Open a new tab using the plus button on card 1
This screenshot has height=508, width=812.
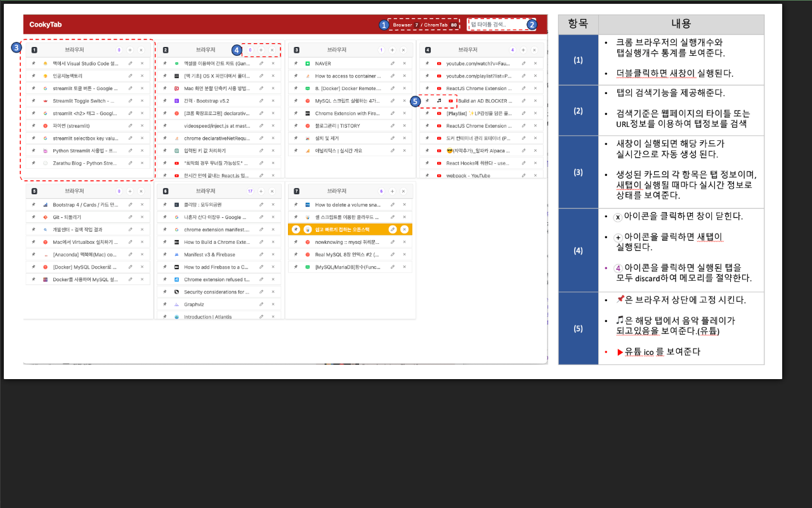click(x=129, y=50)
